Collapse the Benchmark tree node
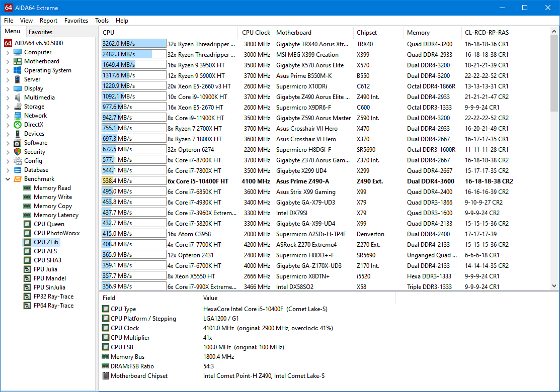The width and height of the screenshot is (560, 392). (8, 179)
